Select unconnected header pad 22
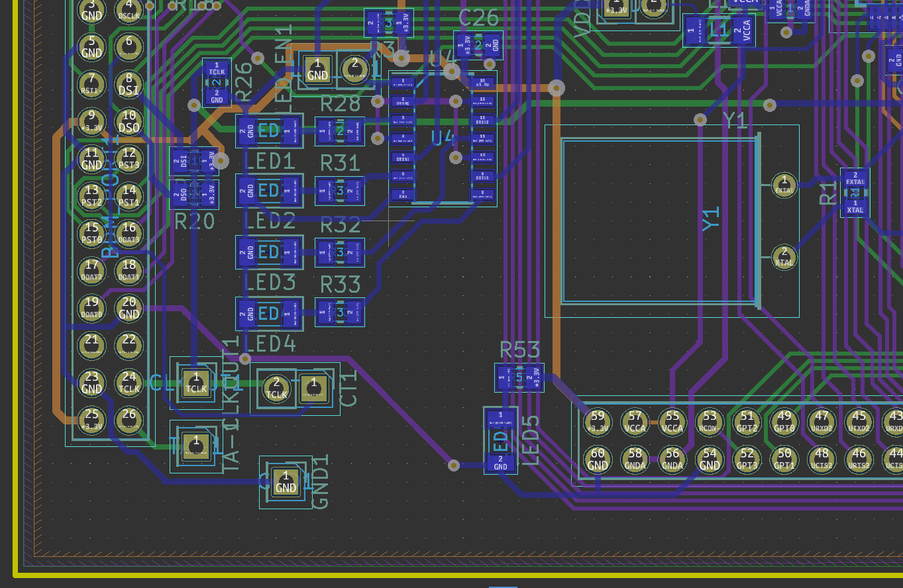 point(129,345)
